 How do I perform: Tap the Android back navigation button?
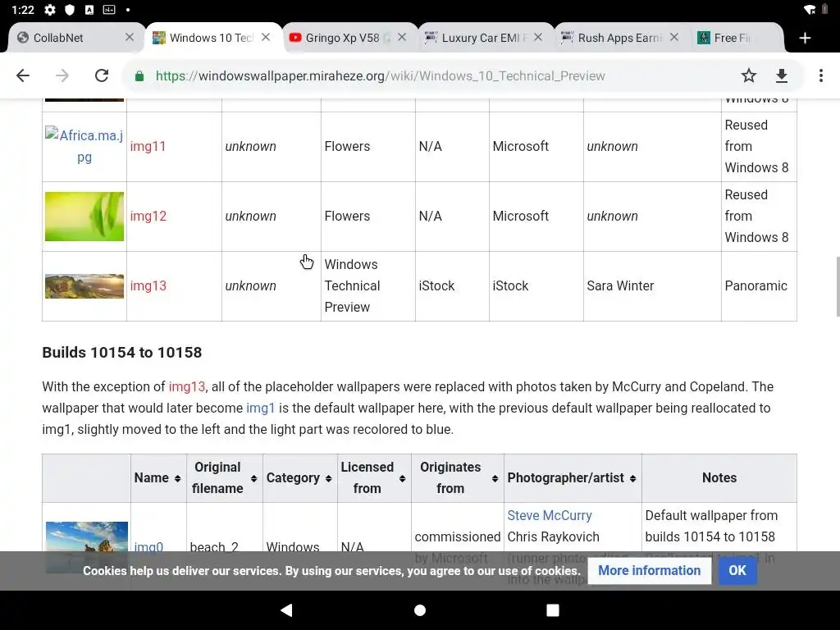click(x=286, y=609)
